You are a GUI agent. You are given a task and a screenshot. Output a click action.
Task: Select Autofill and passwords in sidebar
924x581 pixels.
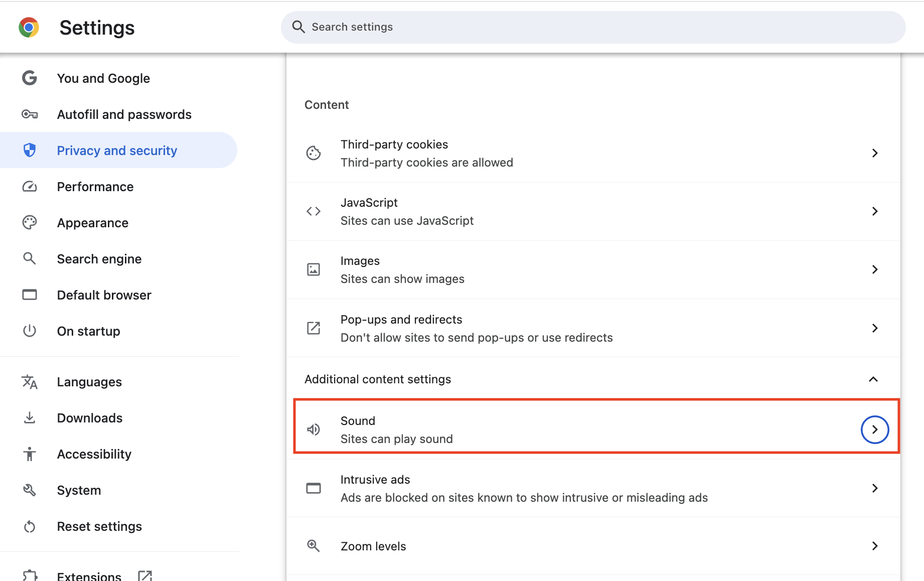[124, 114]
